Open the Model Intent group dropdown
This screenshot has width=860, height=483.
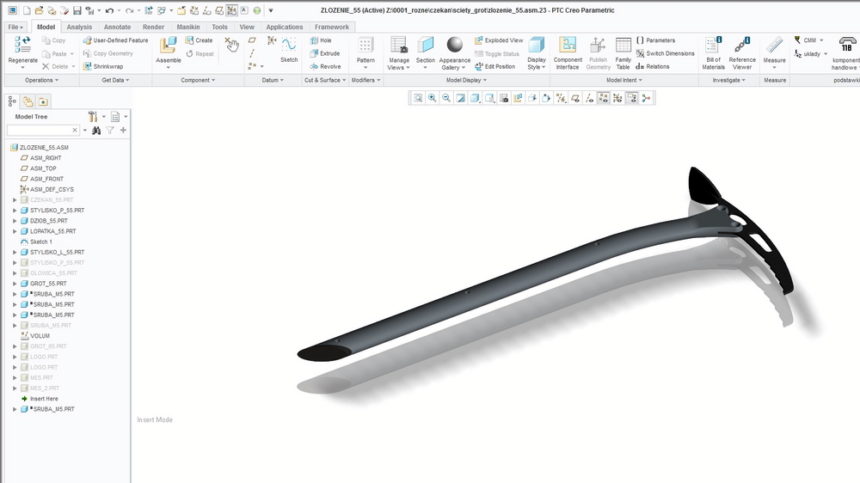point(624,80)
